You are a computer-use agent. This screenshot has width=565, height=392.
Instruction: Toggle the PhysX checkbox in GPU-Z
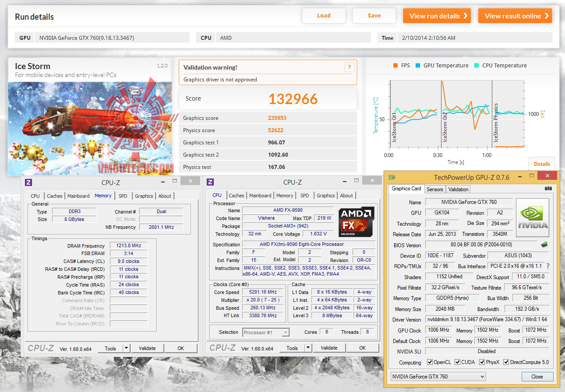tap(482, 362)
